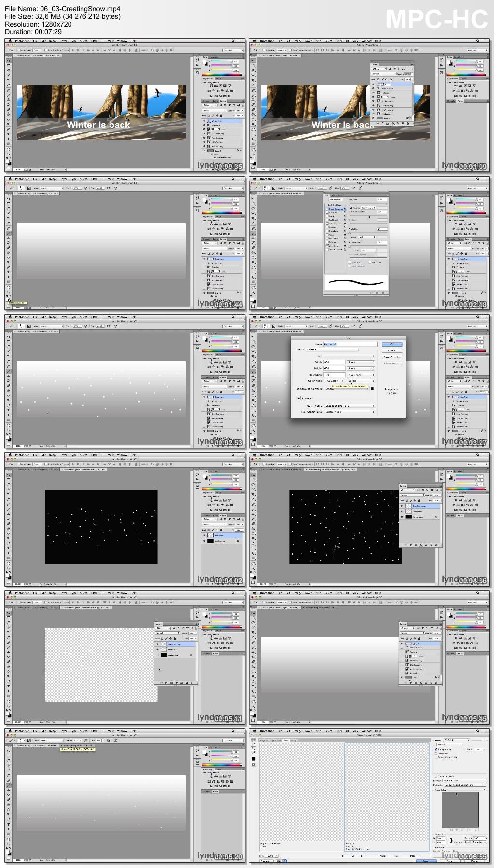Select the Brush tool in the 00:03:27 frame
The height and width of the screenshot is (868, 494).
pyautogui.click(x=253, y=371)
